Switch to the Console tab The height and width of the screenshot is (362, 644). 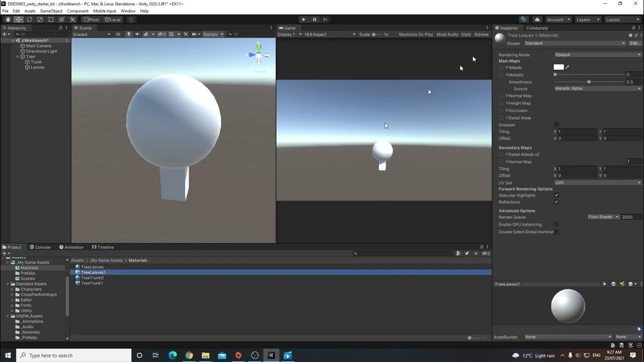[x=40, y=247]
